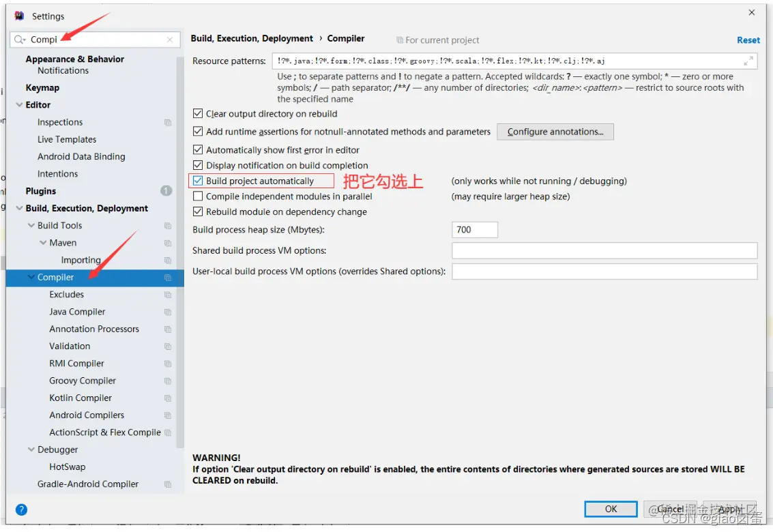773x532 pixels.
Task: Toggle Rebuild module on dependency change
Action: pyautogui.click(x=198, y=211)
